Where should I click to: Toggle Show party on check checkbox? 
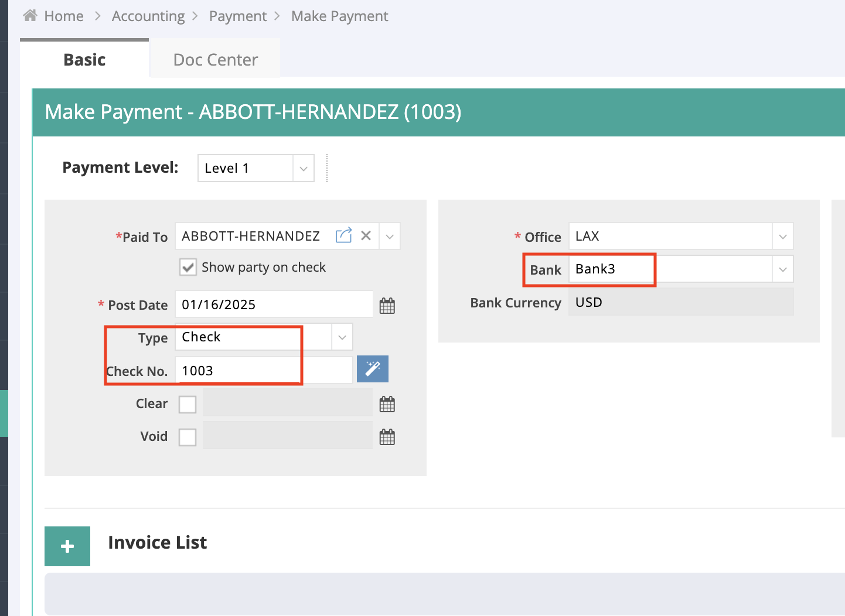pos(188,268)
